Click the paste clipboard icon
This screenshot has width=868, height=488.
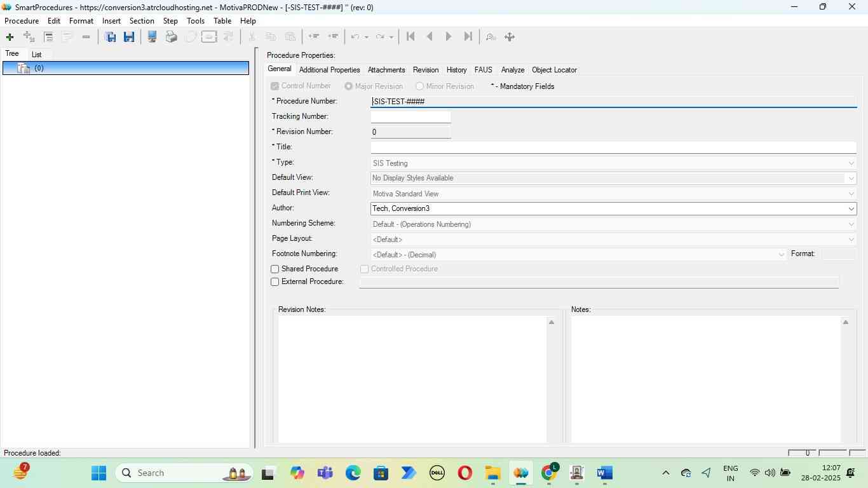pyautogui.click(x=290, y=37)
